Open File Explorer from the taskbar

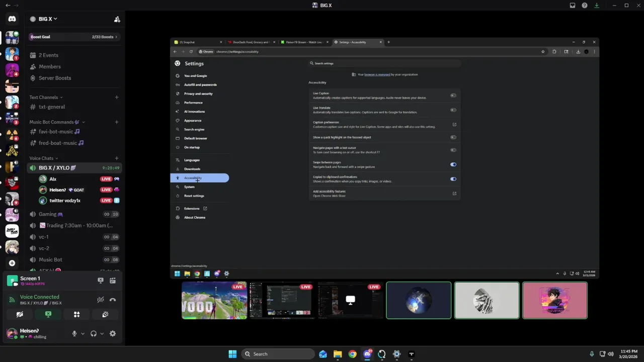pyautogui.click(x=338, y=354)
